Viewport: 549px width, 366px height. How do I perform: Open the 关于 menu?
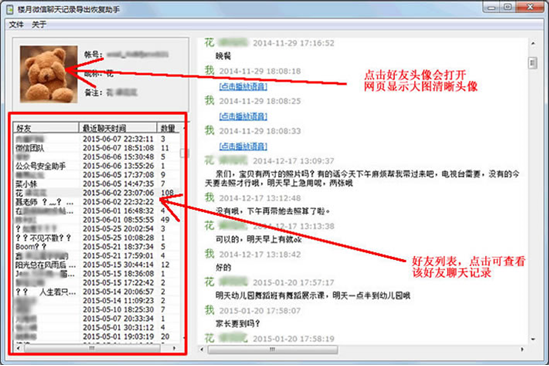39,25
